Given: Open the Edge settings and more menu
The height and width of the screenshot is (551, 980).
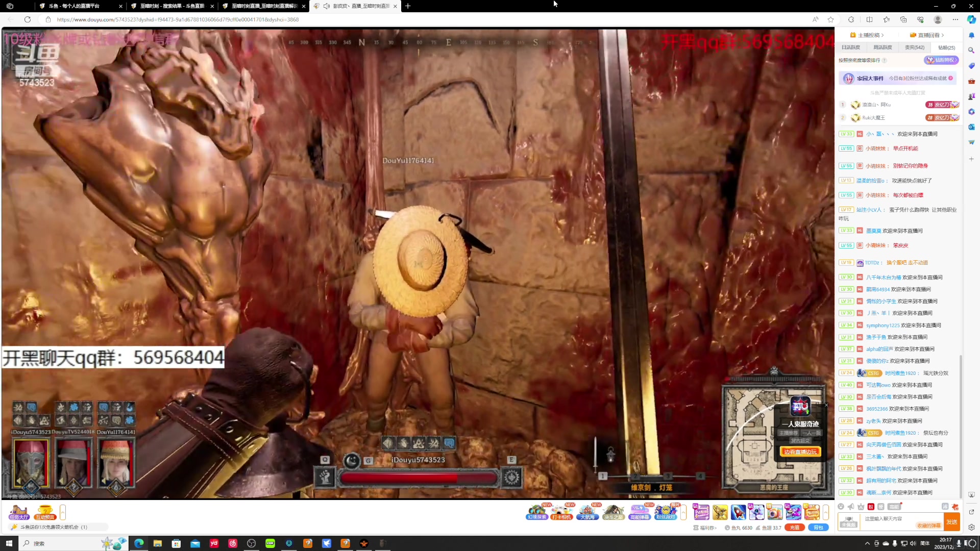Looking at the screenshot, I should pyautogui.click(x=955, y=19).
